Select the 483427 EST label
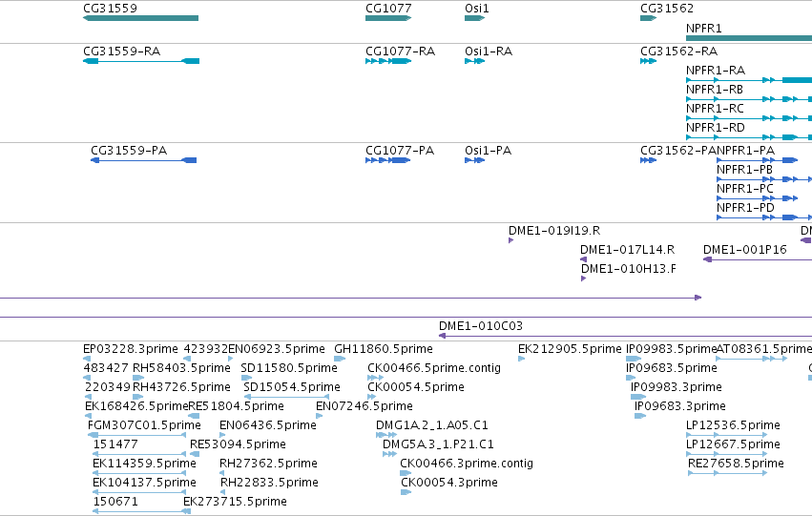 tap(106, 368)
